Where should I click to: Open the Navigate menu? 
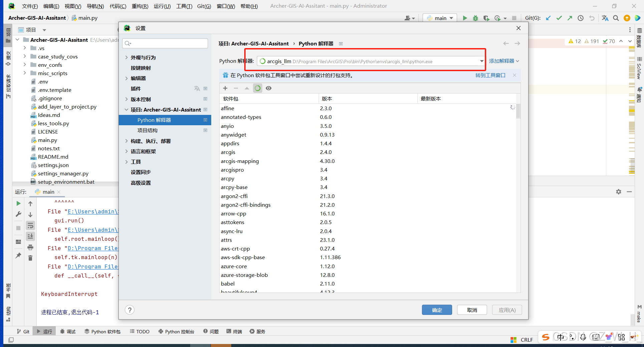[x=95, y=6]
